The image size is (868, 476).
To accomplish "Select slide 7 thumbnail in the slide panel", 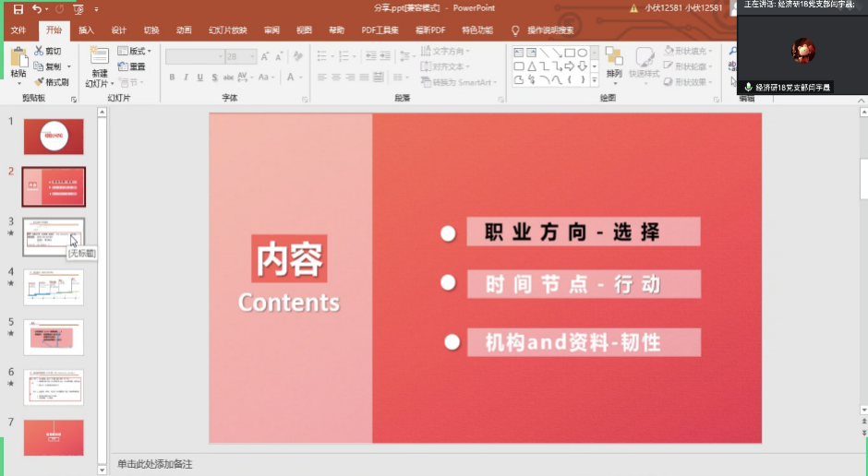I will (x=54, y=436).
